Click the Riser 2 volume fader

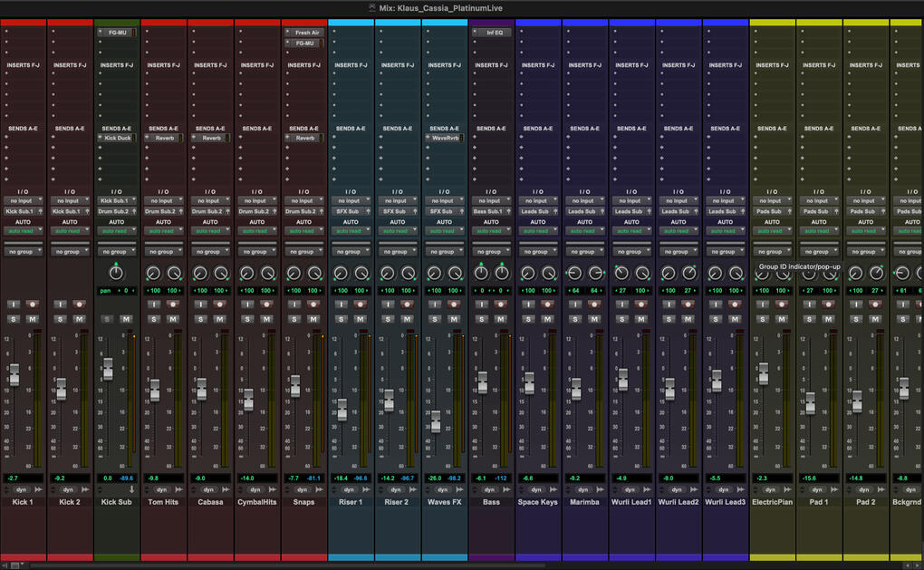tap(389, 399)
